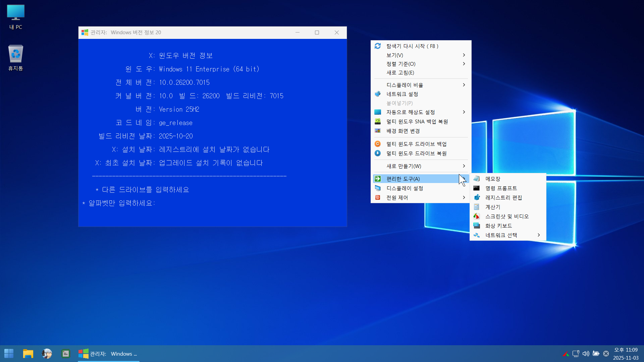Choose Change Wallpaper (배경 화면 변경) entry
Image resolution: width=644 pixels, height=362 pixels.
tap(403, 131)
